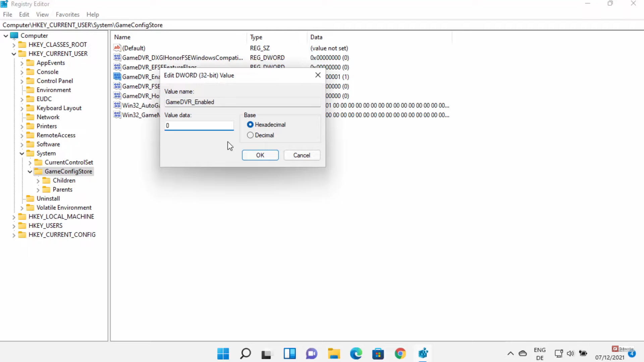Open the Windows Start menu
644x362 pixels.
pos(223,353)
